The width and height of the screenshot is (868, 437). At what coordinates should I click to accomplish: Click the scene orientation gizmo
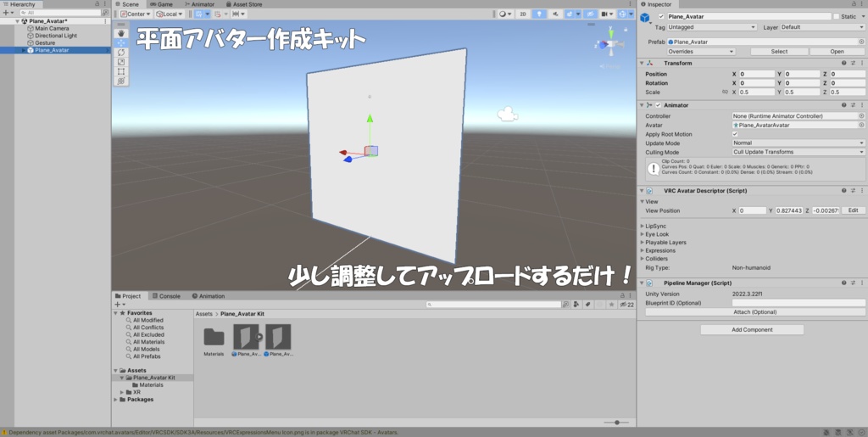tap(609, 44)
